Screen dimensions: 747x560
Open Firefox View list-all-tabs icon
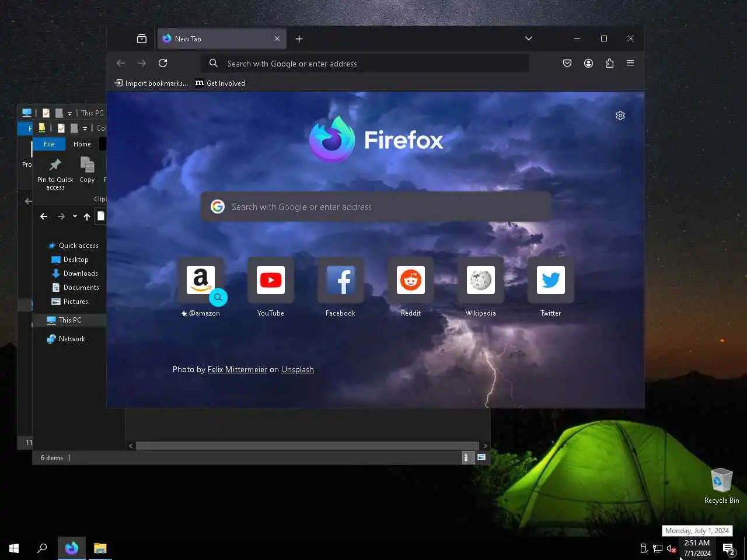point(142,38)
